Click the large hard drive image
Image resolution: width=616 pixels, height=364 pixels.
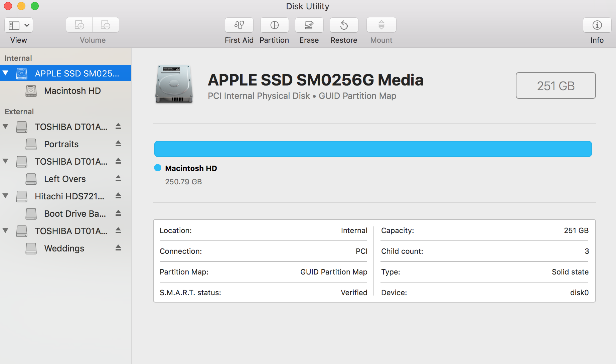click(174, 84)
